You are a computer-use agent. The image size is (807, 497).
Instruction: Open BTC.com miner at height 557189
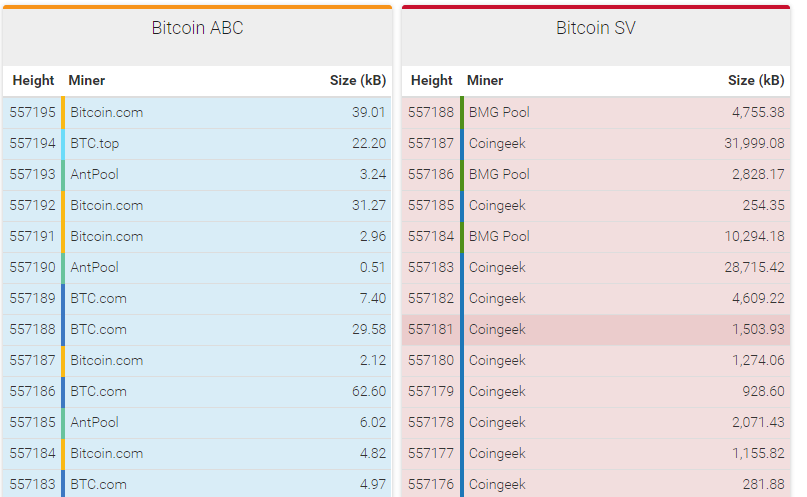click(98, 298)
